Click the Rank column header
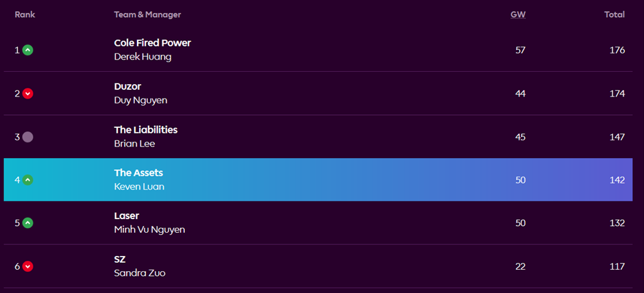 [x=25, y=15]
